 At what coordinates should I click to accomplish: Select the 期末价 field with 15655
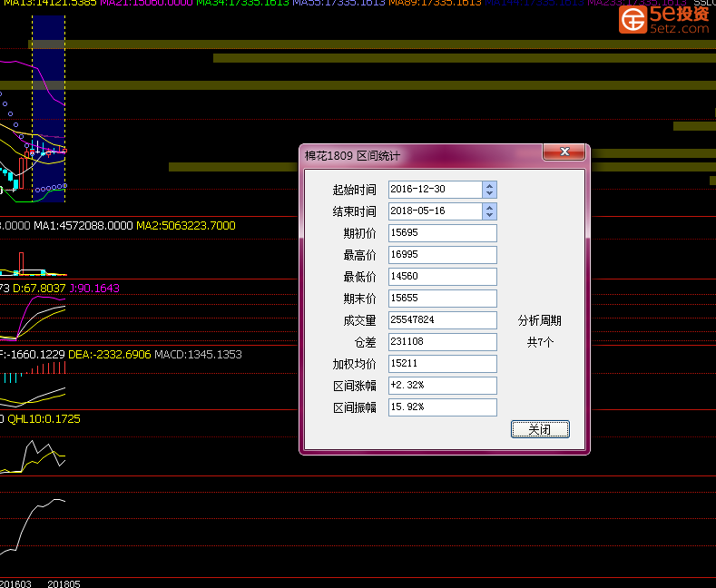443,299
